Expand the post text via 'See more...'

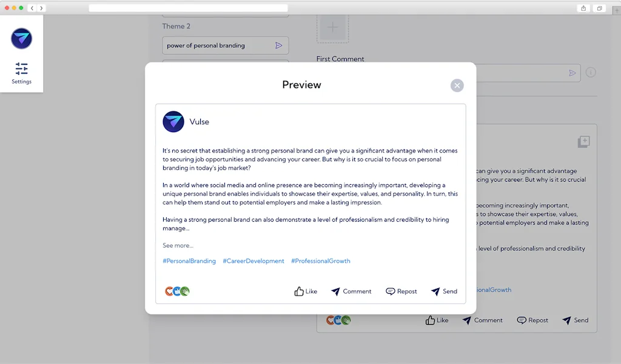[x=177, y=245]
